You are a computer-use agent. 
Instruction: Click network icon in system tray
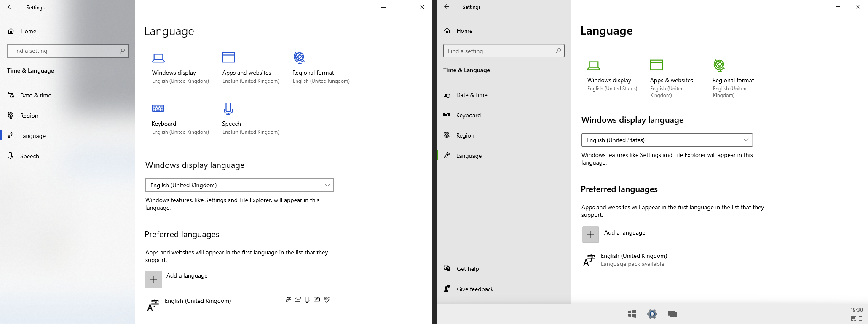point(860,319)
